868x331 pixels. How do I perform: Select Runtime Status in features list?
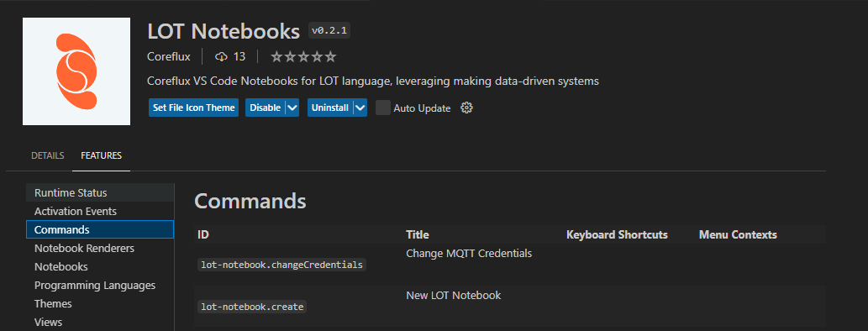pyautogui.click(x=100, y=192)
